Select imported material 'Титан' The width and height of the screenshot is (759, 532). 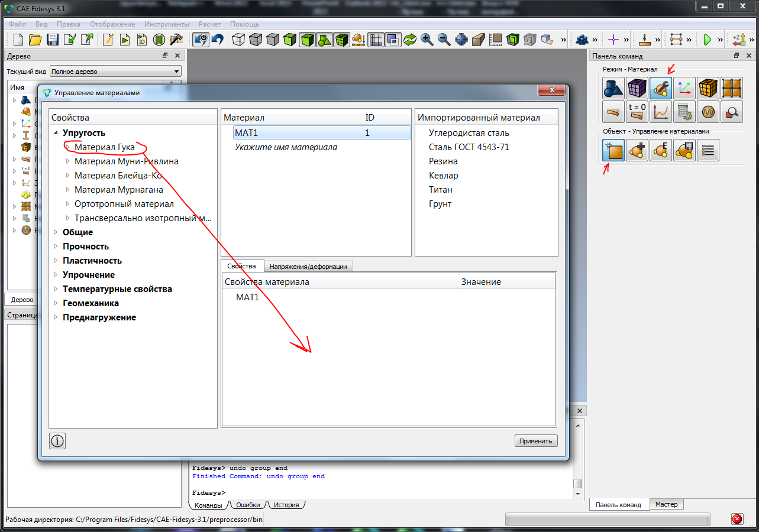pyautogui.click(x=441, y=190)
